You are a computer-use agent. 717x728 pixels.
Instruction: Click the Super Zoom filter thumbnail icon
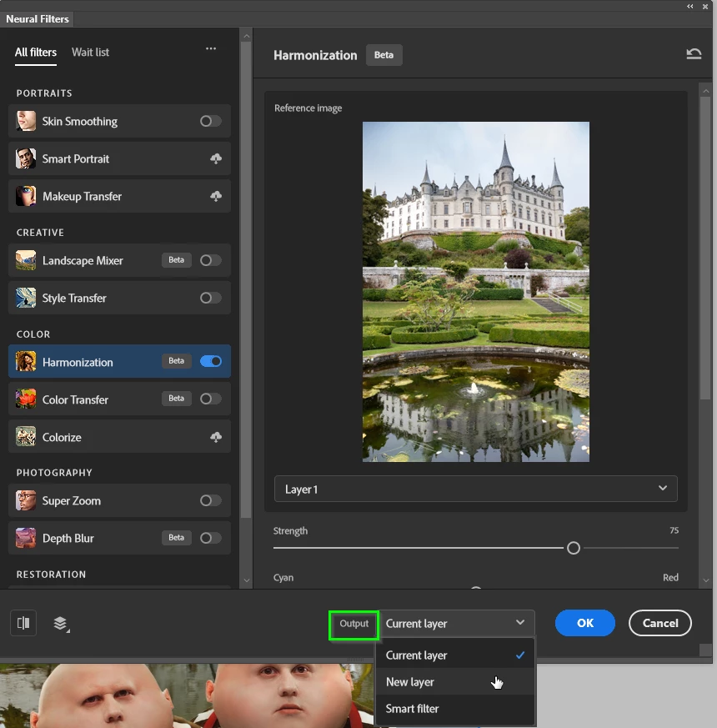click(26, 500)
